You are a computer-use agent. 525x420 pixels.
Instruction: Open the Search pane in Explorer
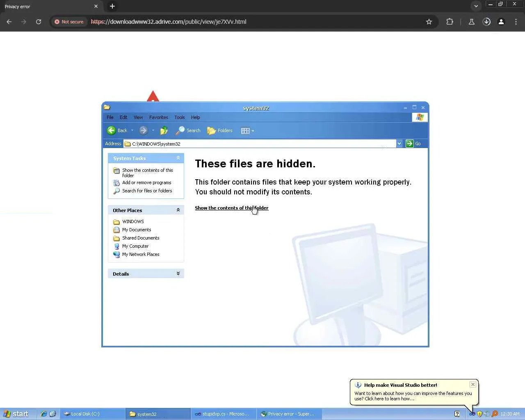coord(188,130)
